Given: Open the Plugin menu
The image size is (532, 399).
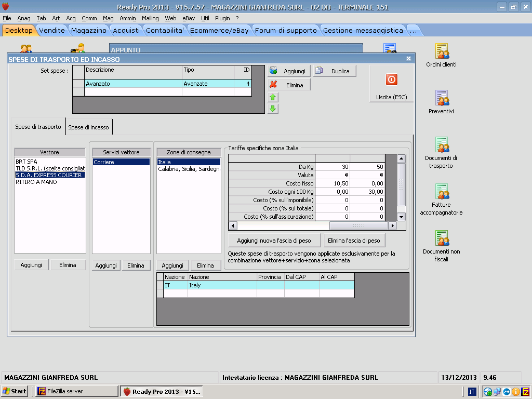Looking at the screenshot, I should [x=222, y=18].
